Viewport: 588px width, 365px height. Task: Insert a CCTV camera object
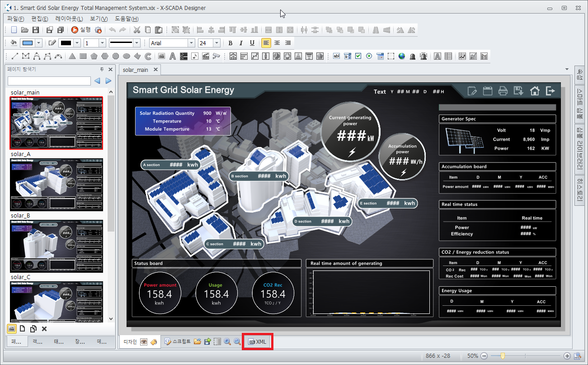pyautogui.click(x=216, y=56)
